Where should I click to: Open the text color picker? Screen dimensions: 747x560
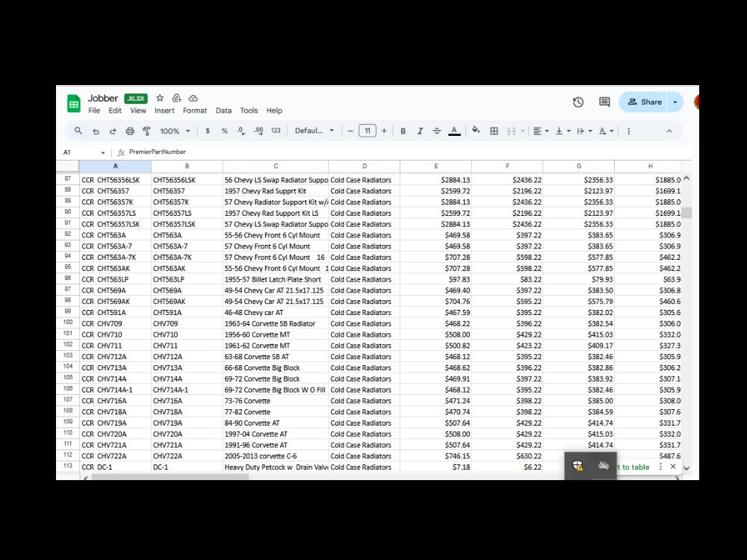[x=454, y=131]
